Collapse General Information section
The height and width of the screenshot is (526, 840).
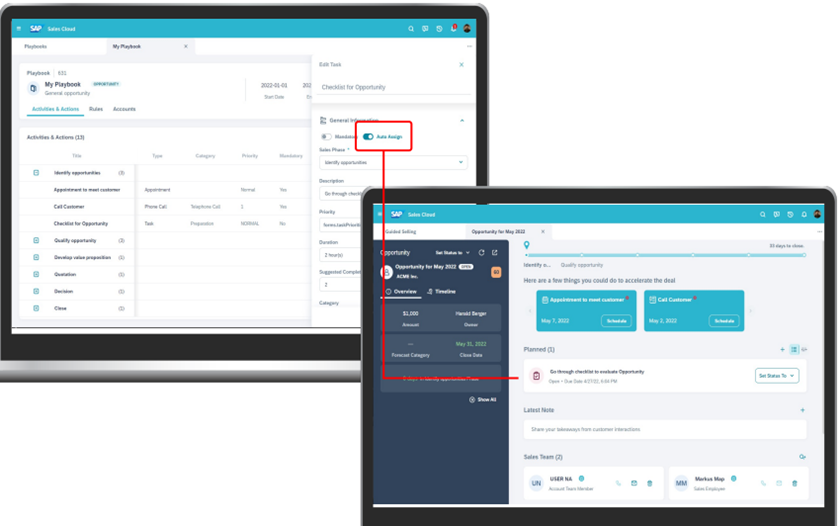click(462, 121)
